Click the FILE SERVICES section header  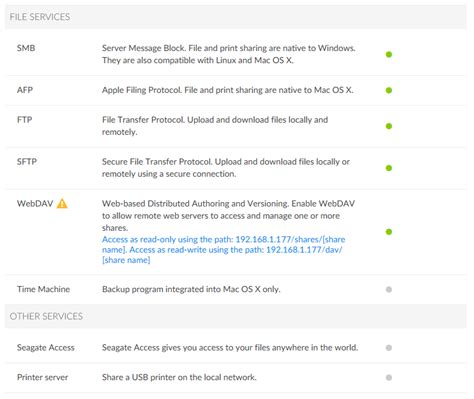pos(235,17)
